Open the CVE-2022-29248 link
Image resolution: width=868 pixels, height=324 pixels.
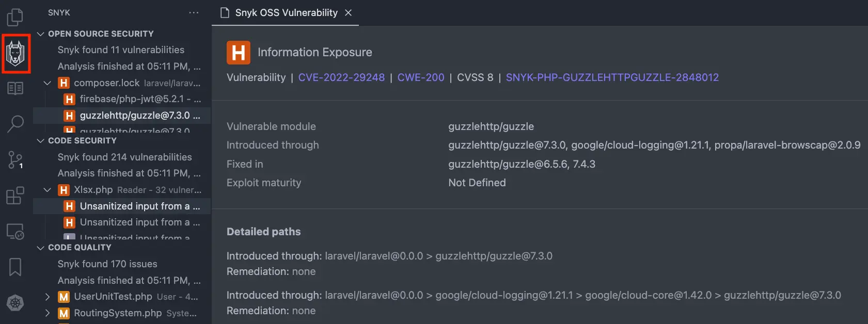pos(341,77)
